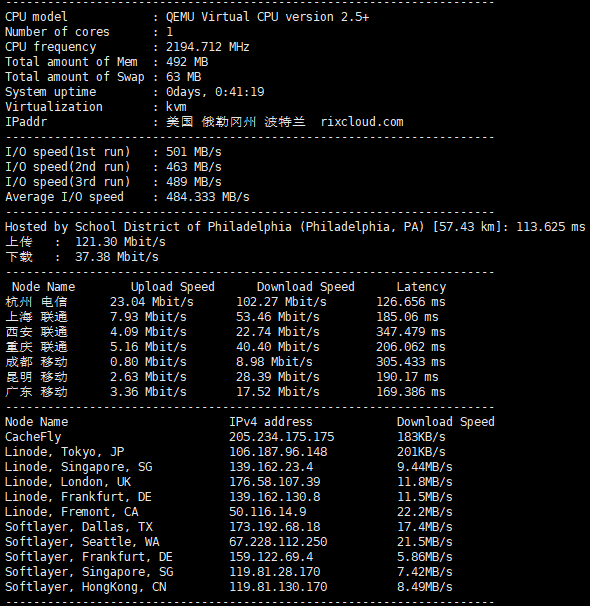This screenshot has width=590, height=606.
Task: Click the system uptime value 0:41:19
Action: click(x=240, y=92)
